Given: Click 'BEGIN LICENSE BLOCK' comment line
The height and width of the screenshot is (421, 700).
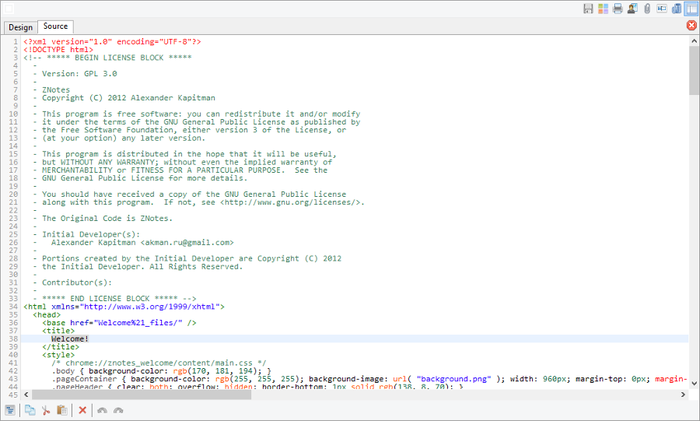Looking at the screenshot, I should pos(107,58).
